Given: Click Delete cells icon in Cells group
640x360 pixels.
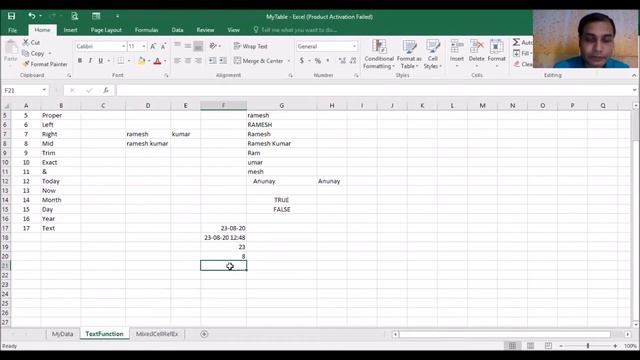Looking at the screenshot, I should (x=476, y=53).
